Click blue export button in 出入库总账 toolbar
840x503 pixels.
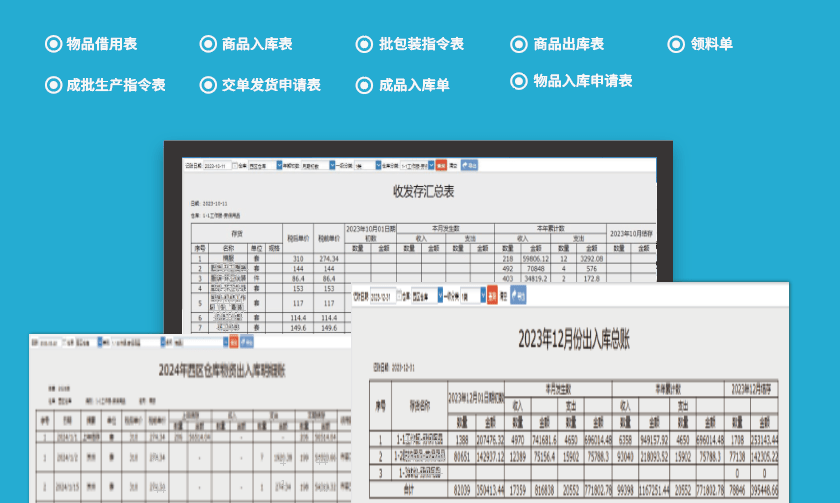[518, 296]
